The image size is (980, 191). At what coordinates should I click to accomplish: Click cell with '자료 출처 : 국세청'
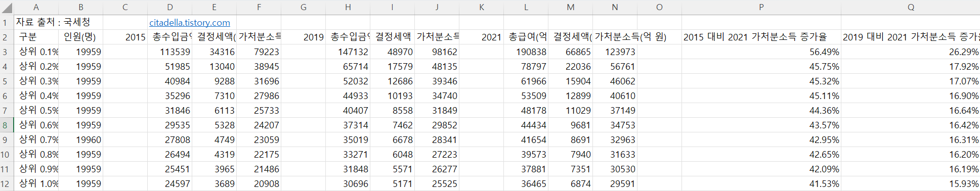pos(53,22)
